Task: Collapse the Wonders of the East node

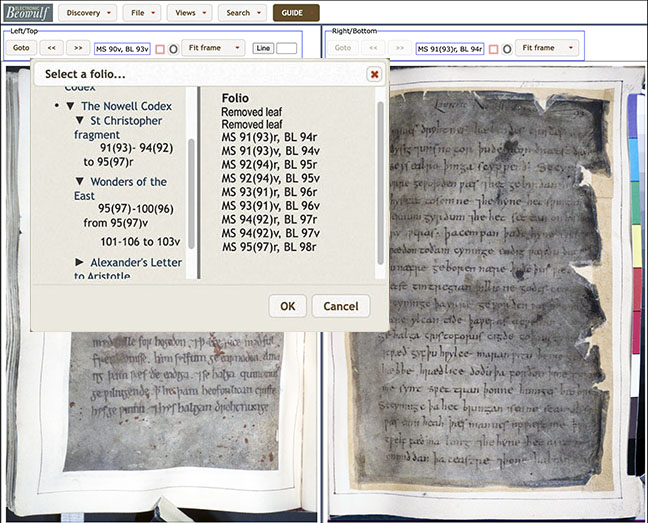Action: pos(80,181)
